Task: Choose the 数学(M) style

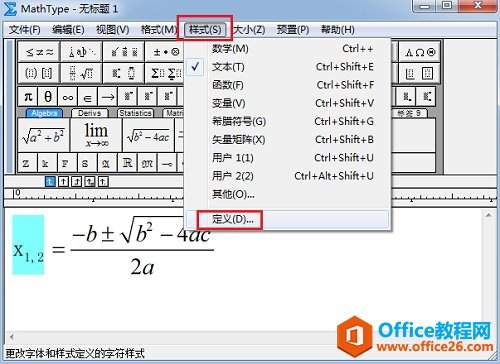Action: coord(287,49)
